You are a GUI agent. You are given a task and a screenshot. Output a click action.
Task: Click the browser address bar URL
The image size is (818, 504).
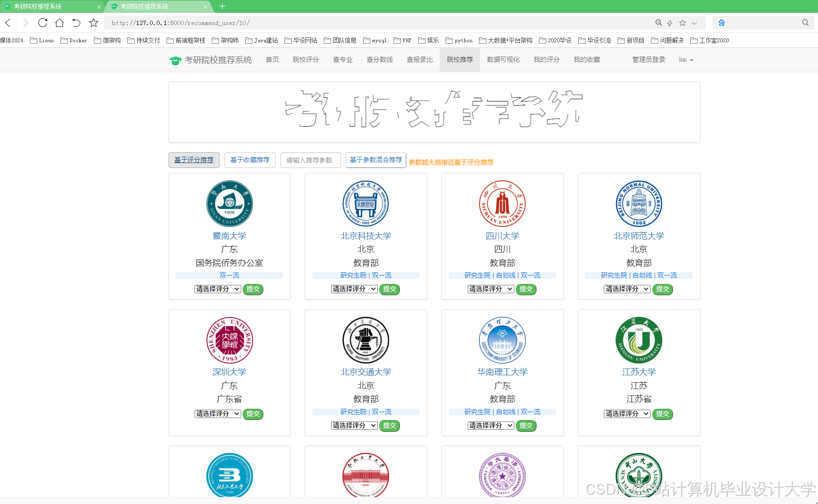pos(180,23)
